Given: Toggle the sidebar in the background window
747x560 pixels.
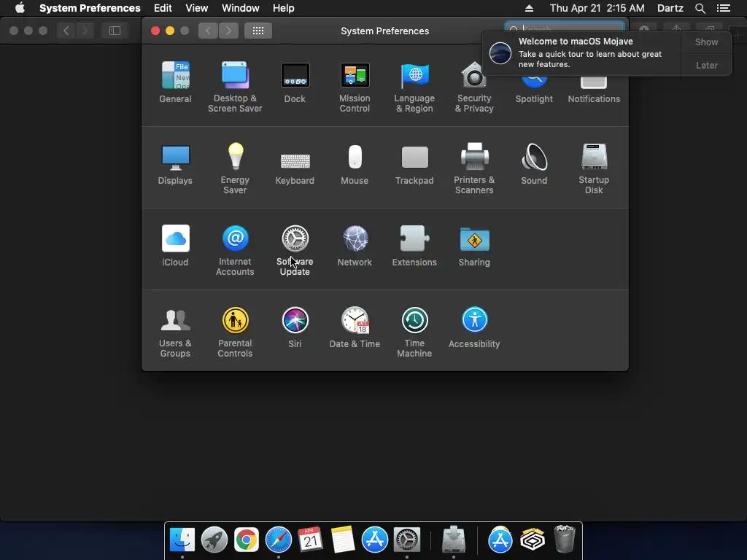Looking at the screenshot, I should (x=115, y=31).
